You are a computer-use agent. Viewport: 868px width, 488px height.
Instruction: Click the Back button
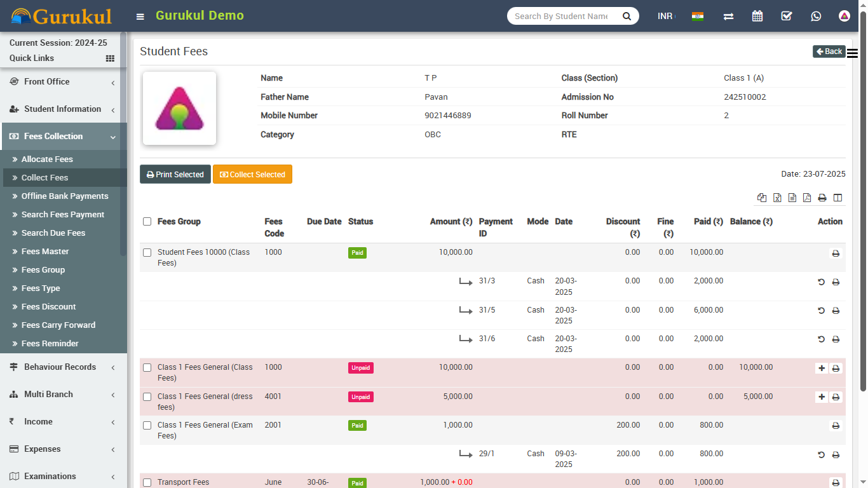[829, 51]
